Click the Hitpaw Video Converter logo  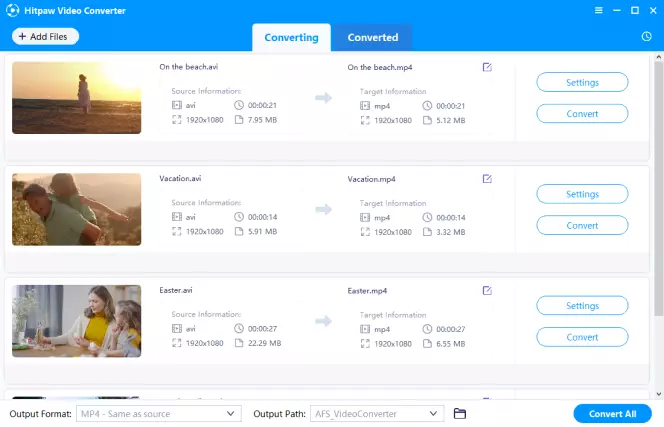coord(13,10)
